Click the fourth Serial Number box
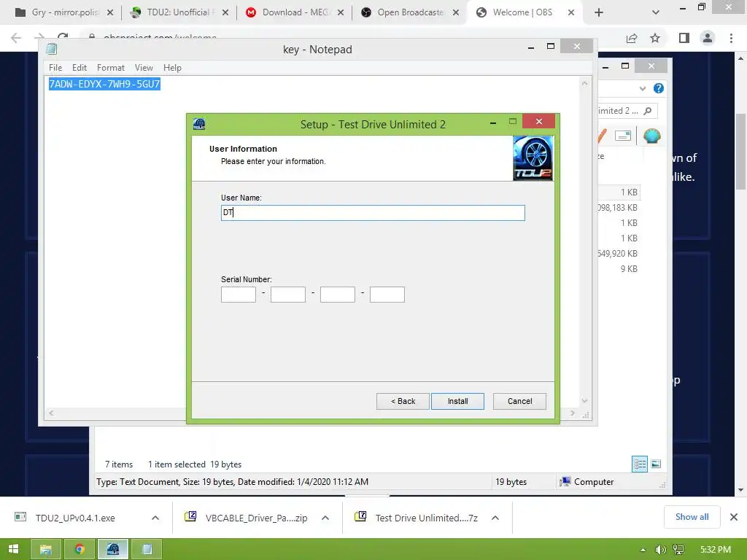 click(387, 295)
